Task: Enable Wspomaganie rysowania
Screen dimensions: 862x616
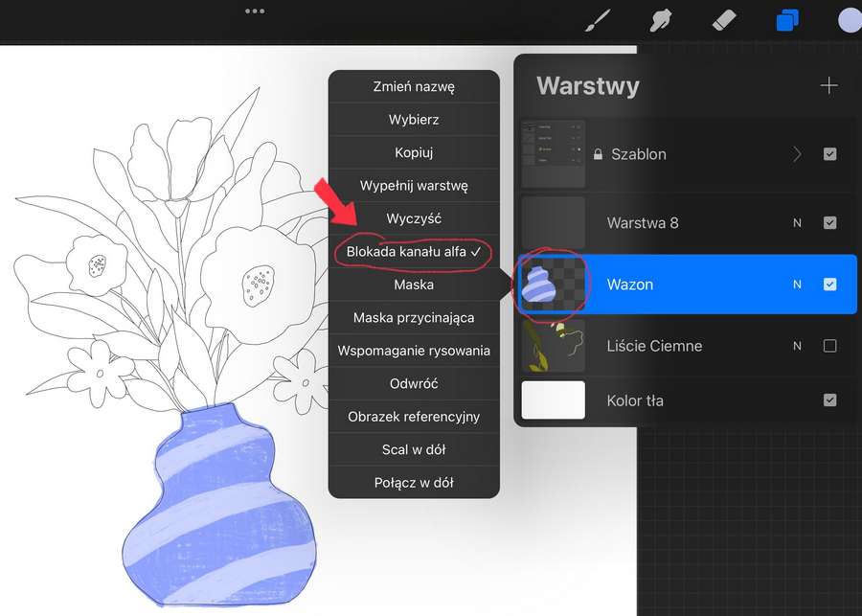Action: click(x=414, y=351)
